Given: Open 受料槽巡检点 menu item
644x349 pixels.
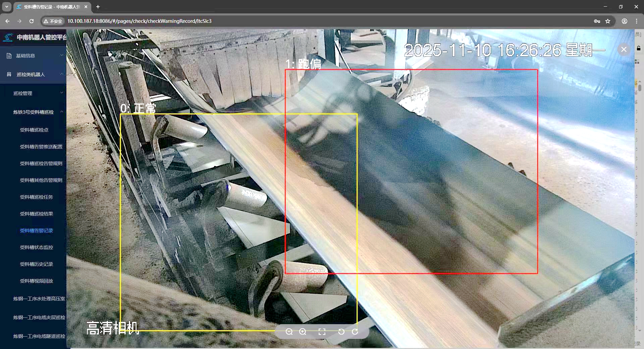Looking at the screenshot, I should (34, 130).
